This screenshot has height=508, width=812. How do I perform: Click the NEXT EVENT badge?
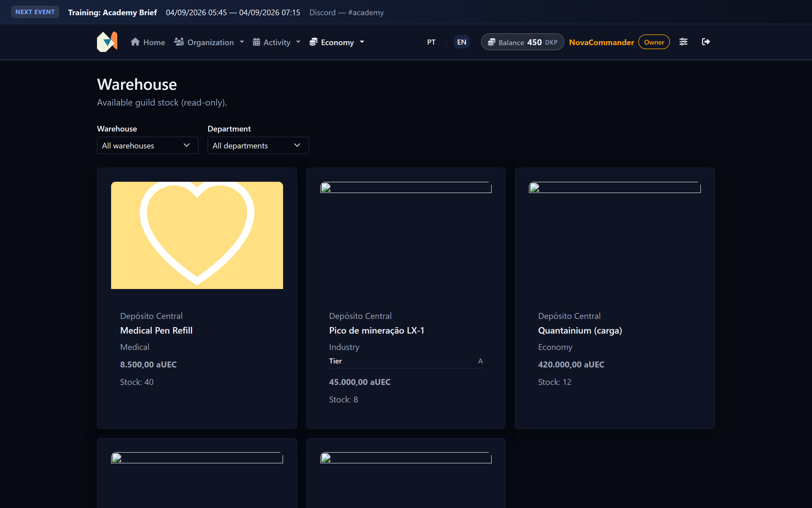click(x=35, y=12)
